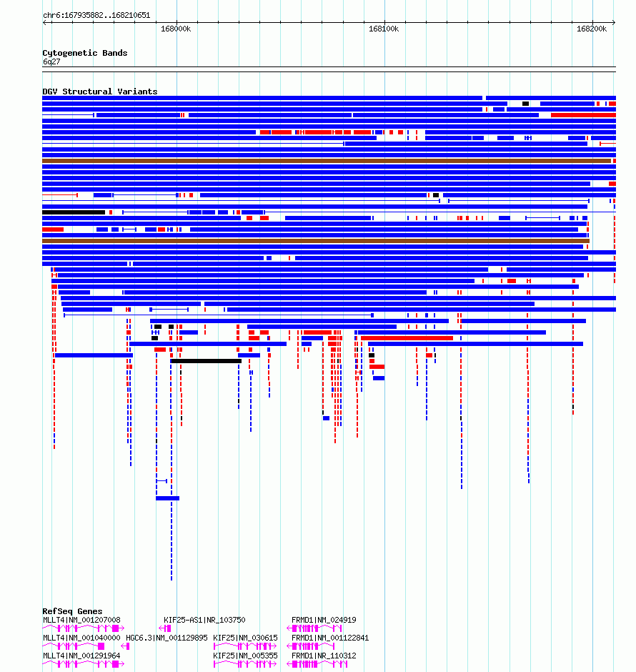Click the MLLT4 NM_001207008 gene model glyph
The width and height of the screenshot is (636, 672).
click(84, 628)
